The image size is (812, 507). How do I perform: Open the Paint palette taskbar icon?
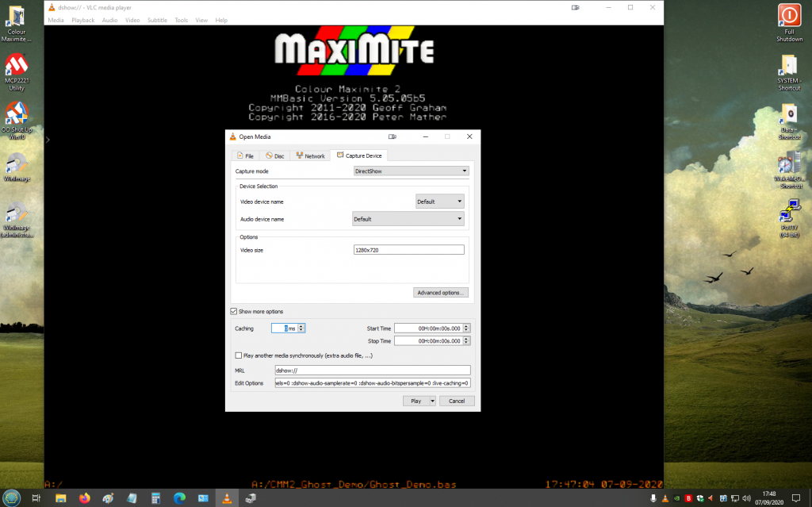pos(108,498)
